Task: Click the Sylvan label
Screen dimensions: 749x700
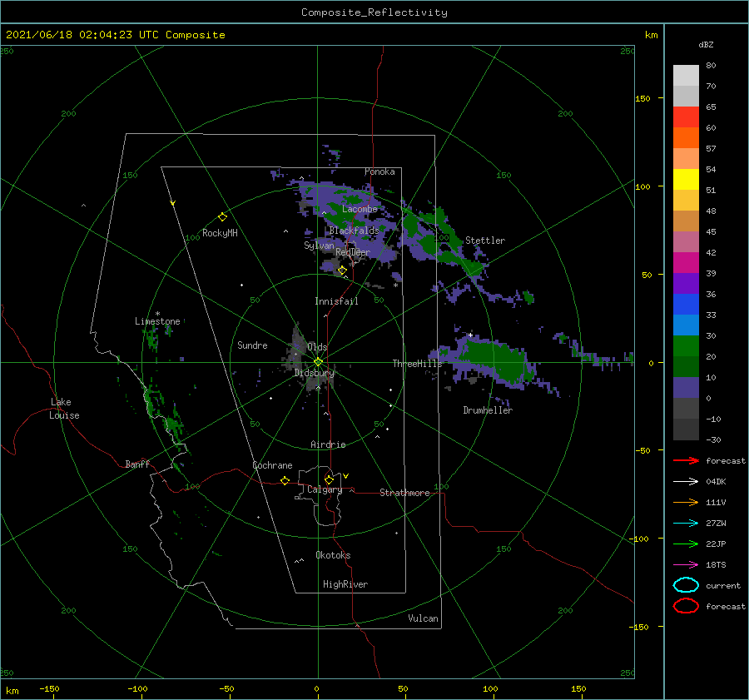Action: click(319, 246)
